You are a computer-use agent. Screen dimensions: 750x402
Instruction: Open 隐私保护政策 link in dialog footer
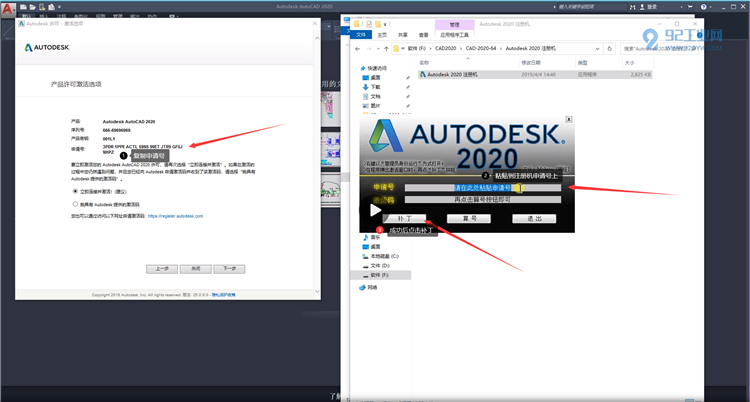click(x=224, y=295)
